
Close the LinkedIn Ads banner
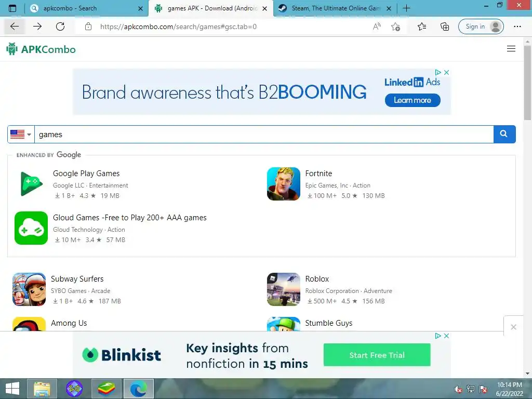(446, 72)
